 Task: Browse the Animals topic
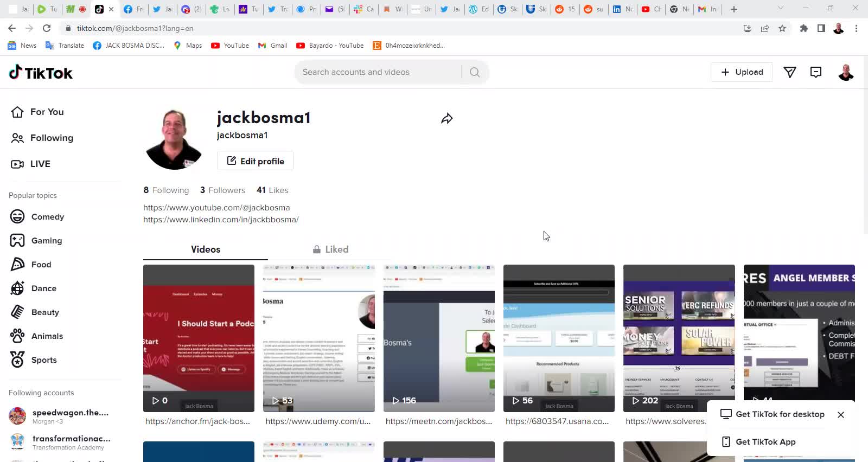(37, 336)
